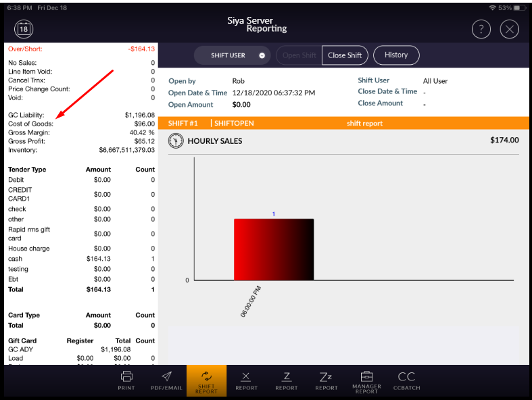Image resolution: width=532 pixels, height=400 pixels.
Task: Open the PDF/Email export option
Action: pos(166,380)
